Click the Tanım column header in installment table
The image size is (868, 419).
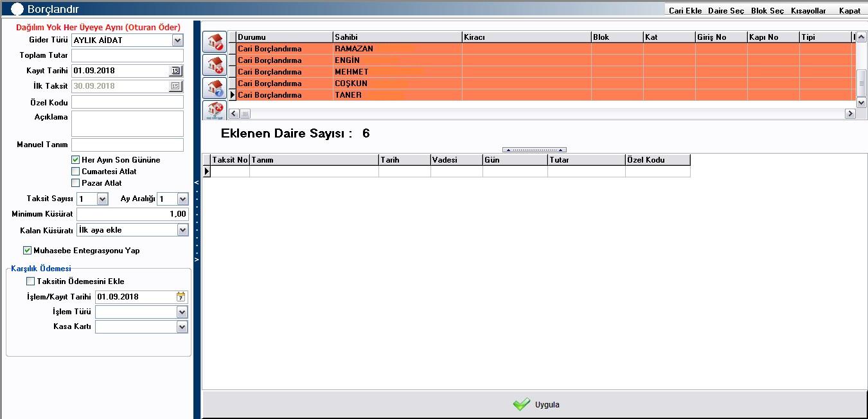pos(314,160)
